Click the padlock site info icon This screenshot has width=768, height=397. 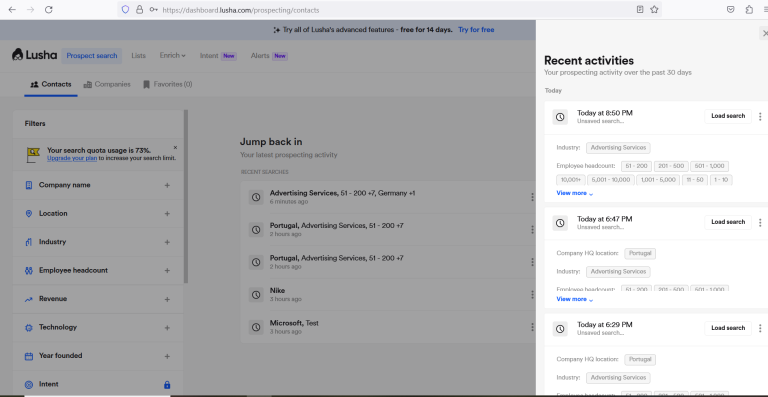coord(140,9)
